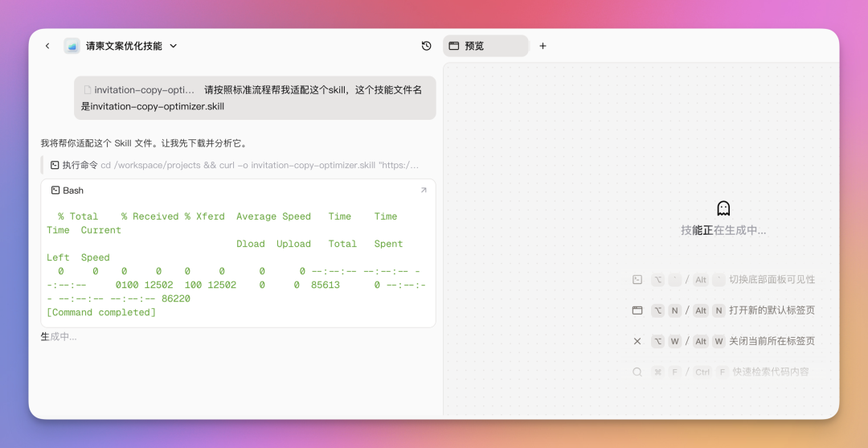This screenshot has width=868, height=448.
Task: Click the magnifier icon beside 快速检索代码内容
Action: pyautogui.click(x=637, y=372)
